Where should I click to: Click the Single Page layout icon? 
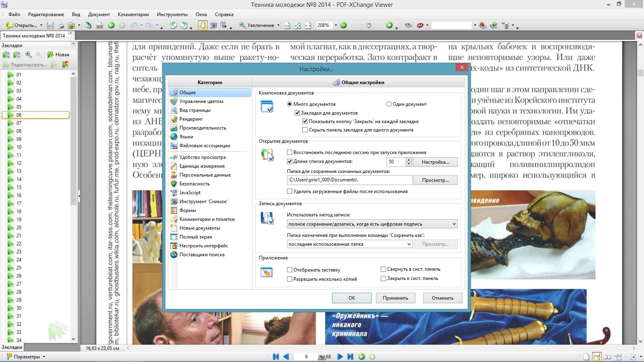click(x=586, y=356)
